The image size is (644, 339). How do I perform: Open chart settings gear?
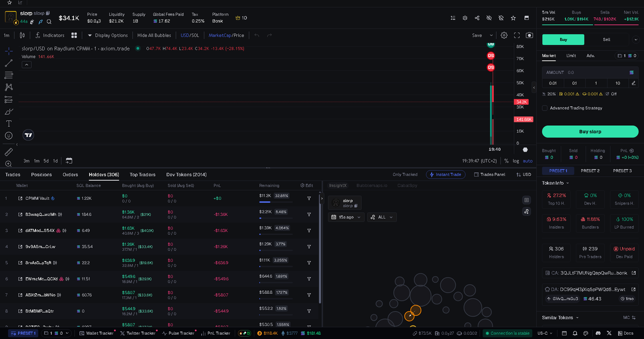(x=504, y=35)
